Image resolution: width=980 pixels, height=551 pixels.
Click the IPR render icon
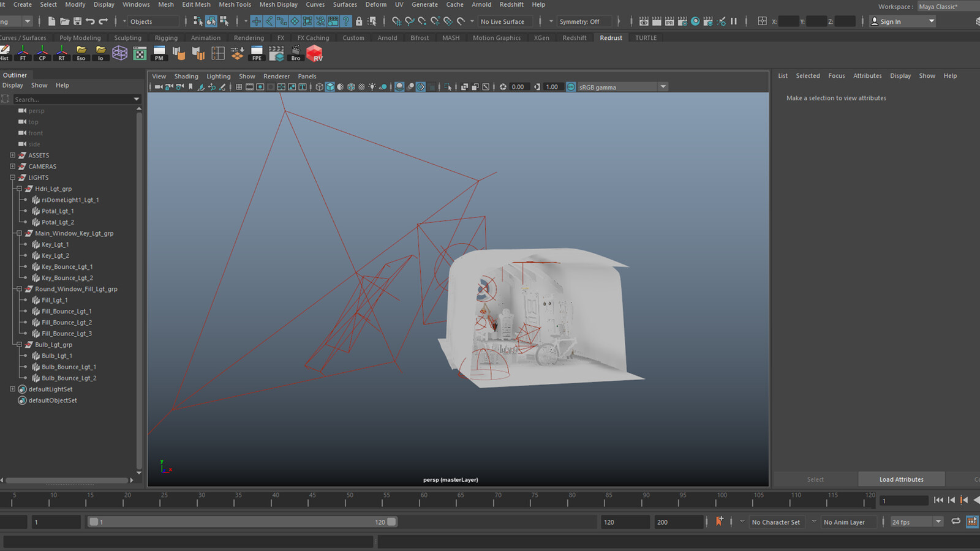pyautogui.click(x=669, y=21)
